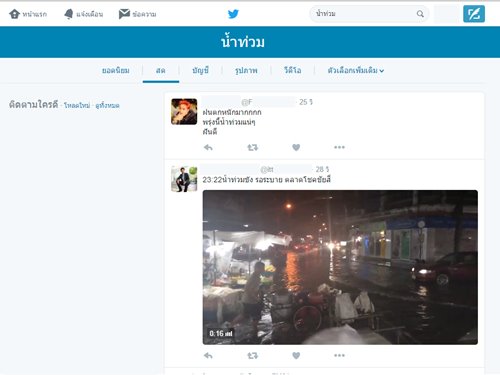500x375 pixels.
Task: Click the 0:16 video duration badge
Action: [221, 333]
